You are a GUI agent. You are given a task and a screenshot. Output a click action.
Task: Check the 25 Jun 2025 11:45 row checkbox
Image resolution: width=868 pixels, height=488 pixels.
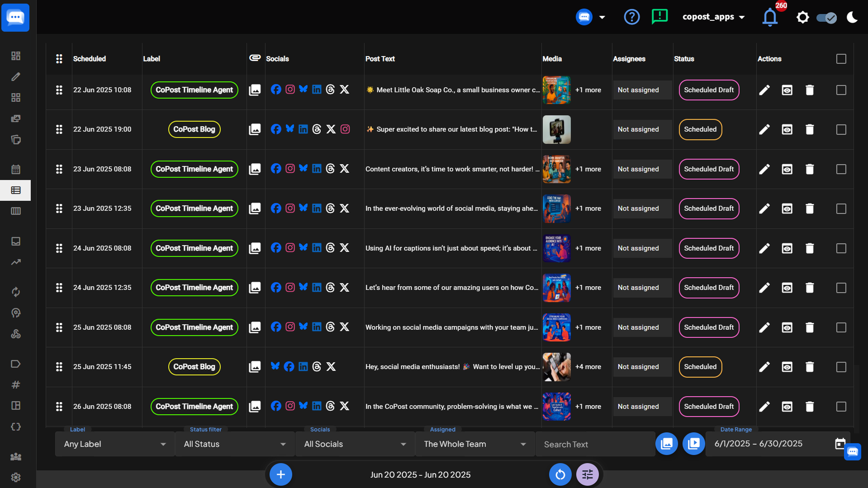pyautogui.click(x=841, y=367)
